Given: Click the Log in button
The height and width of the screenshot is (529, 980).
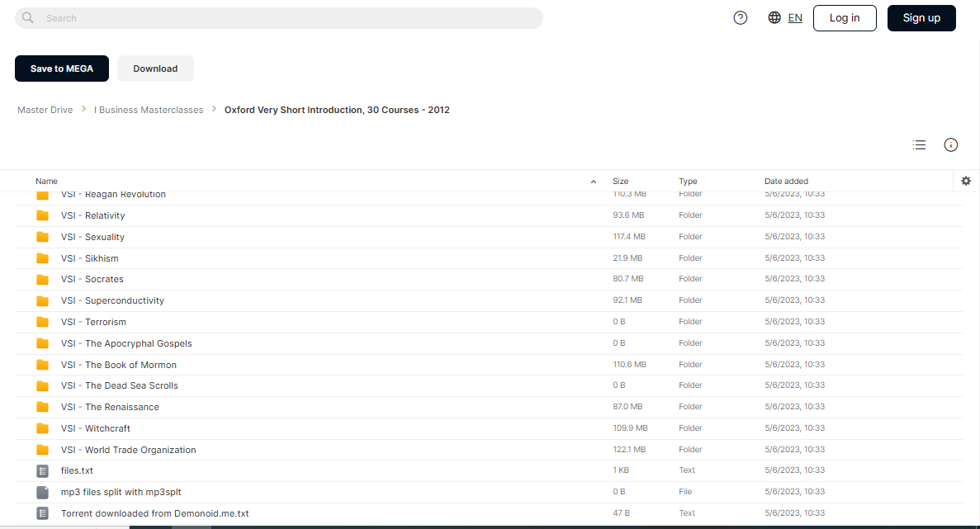Looking at the screenshot, I should click(x=845, y=18).
